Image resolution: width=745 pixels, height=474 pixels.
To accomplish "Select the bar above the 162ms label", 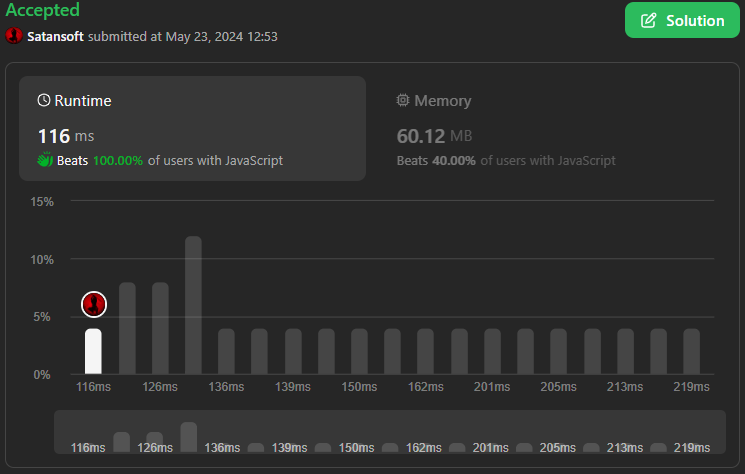I will point(426,351).
